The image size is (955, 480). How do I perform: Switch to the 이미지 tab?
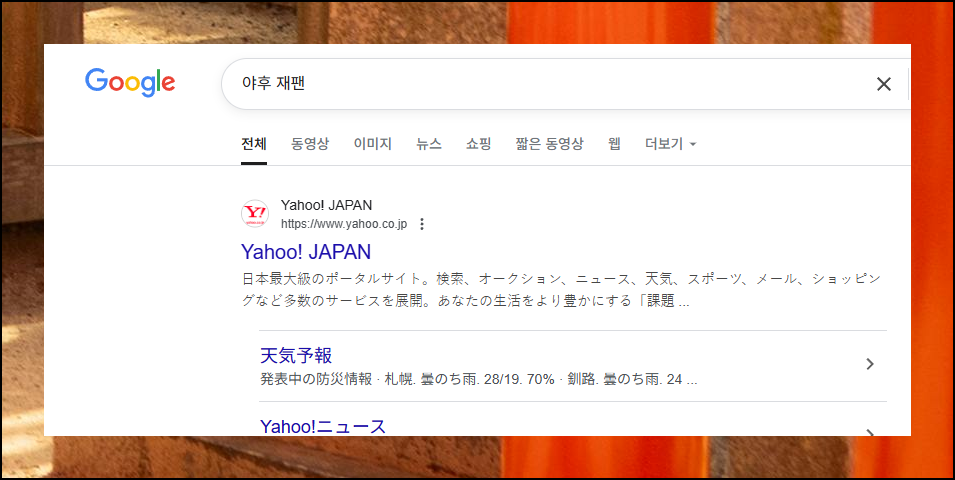point(373,144)
